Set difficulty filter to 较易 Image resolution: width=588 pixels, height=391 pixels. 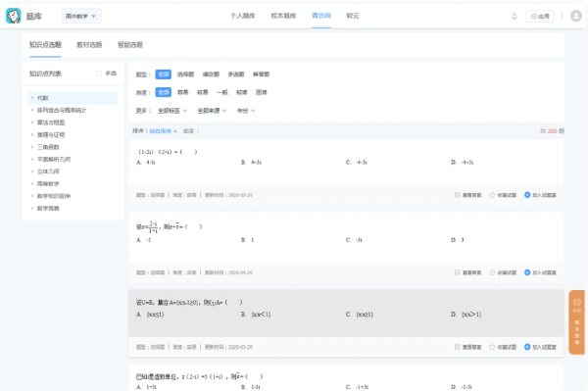tap(203, 92)
